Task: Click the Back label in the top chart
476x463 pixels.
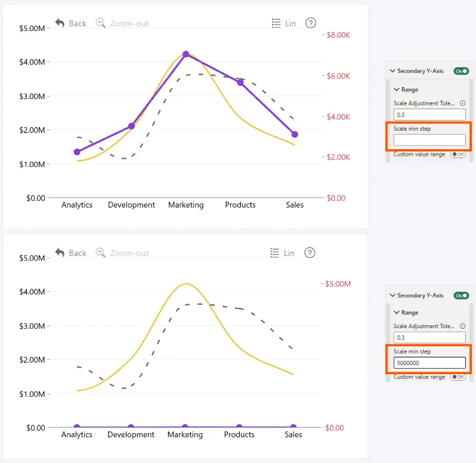Action: (78, 23)
